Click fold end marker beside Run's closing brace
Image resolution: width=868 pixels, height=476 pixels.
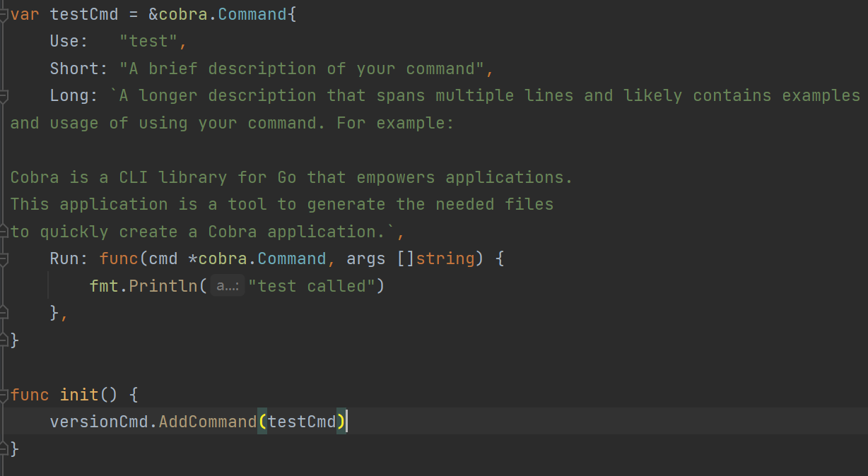(x=4, y=313)
